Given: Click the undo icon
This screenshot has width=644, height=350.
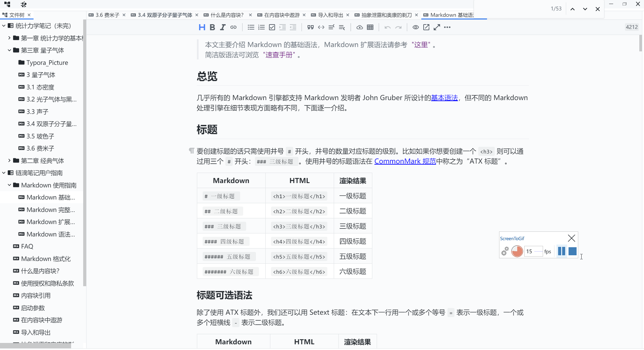Looking at the screenshot, I should (388, 28).
